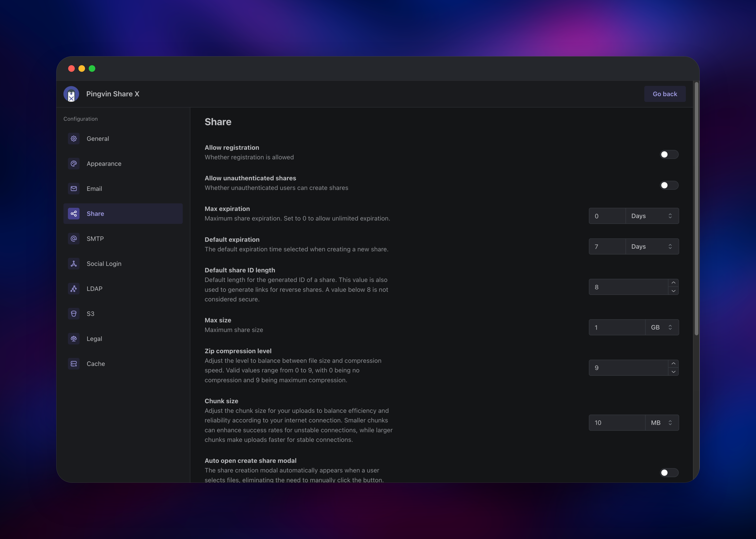Click the Pingvin Share X title text

tap(113, 94)
